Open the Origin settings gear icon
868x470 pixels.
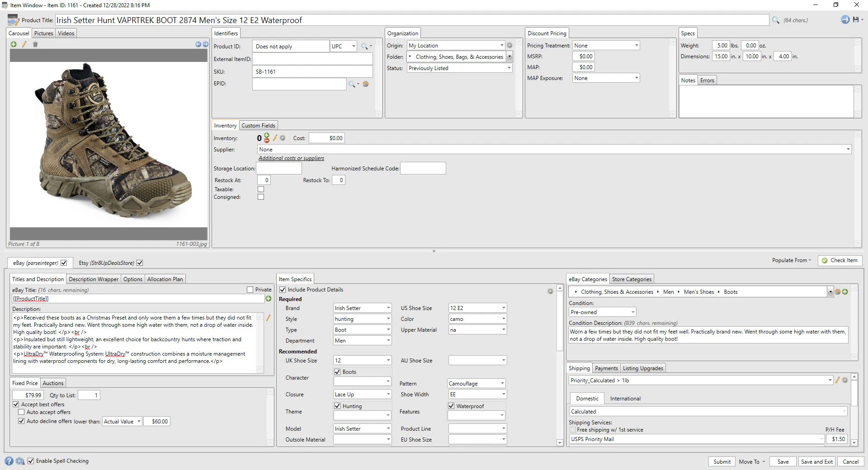pyautogui.click(x=510, y=45)
